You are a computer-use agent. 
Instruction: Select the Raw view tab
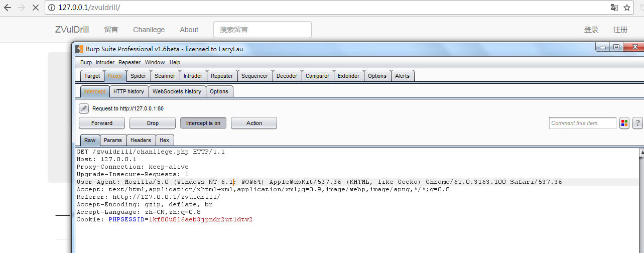90,140
